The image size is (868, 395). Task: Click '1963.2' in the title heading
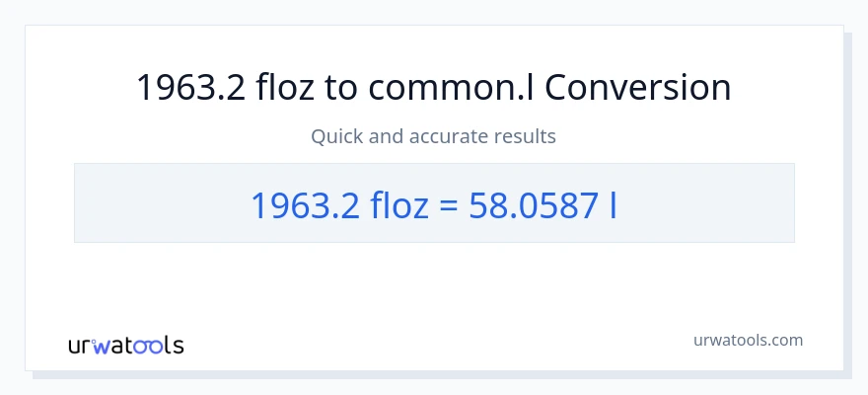189,88
